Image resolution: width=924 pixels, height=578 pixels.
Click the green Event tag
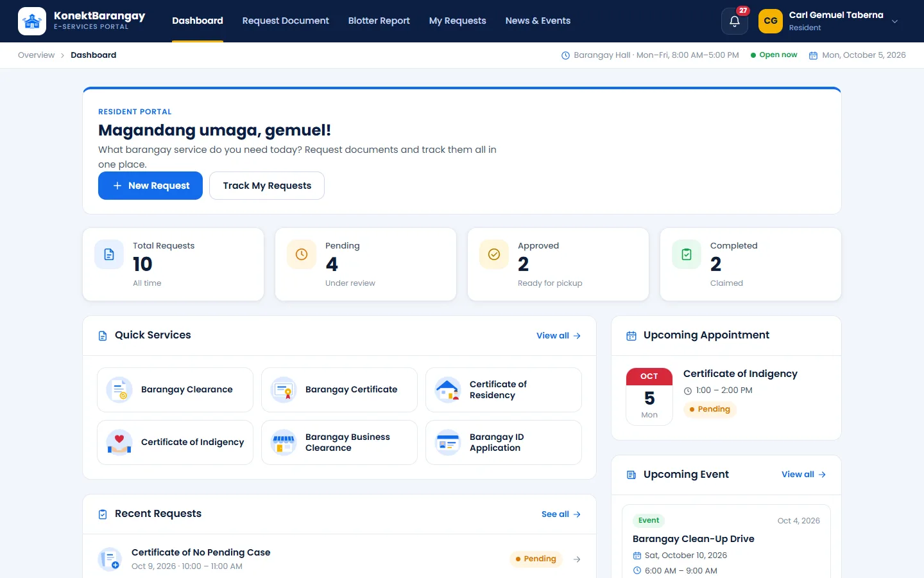tap(649, 521)
